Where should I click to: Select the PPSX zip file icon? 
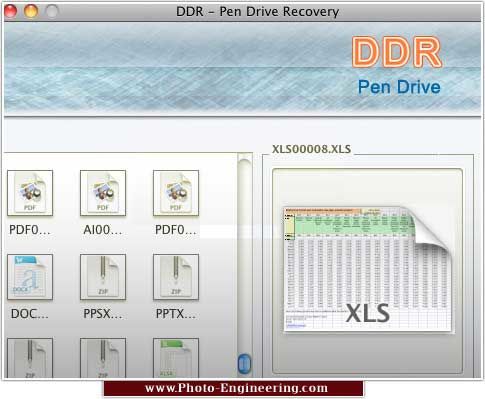coord(103,277)
